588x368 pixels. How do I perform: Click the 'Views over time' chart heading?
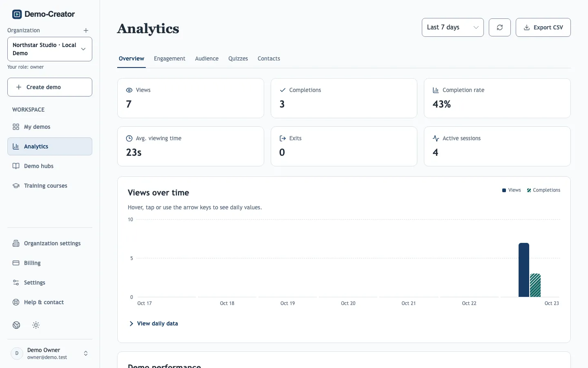click(158, 193)
